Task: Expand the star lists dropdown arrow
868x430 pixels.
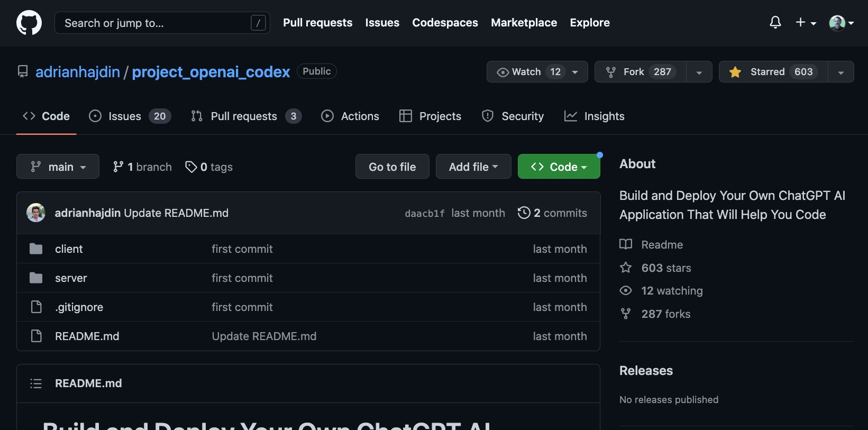Action: [x=841, y=72]
